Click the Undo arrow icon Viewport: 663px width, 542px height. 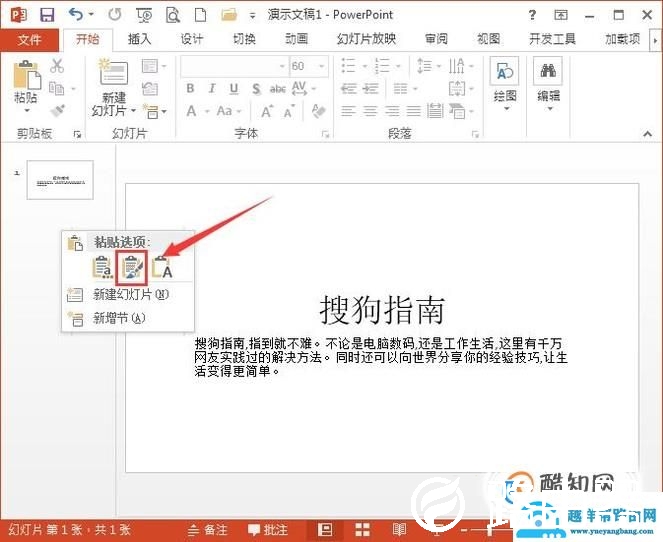[76, 15]
